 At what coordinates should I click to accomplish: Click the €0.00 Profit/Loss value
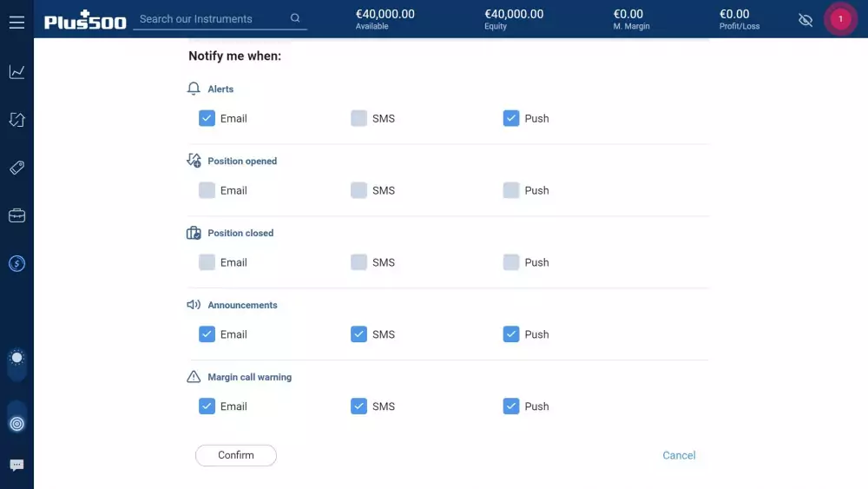click(x=734, y=15)
